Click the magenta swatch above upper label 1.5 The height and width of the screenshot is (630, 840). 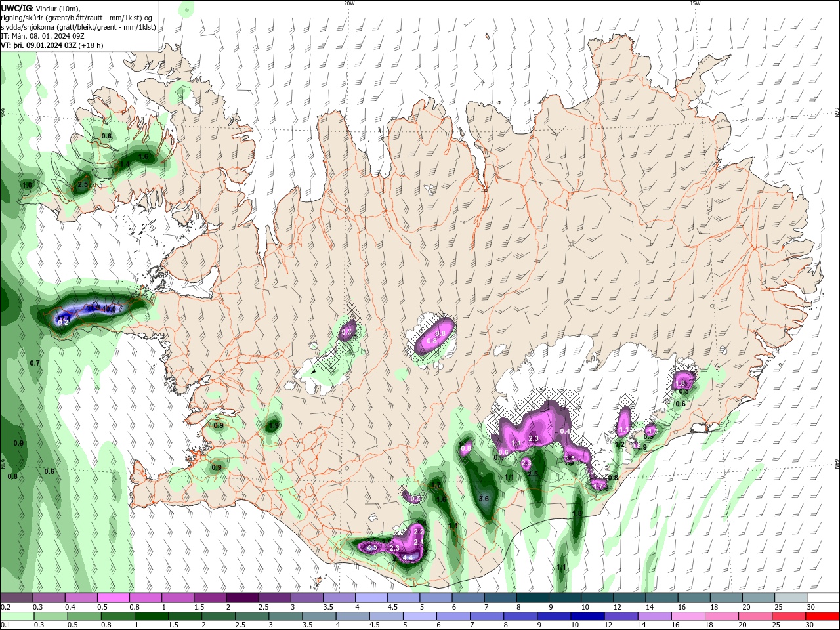pos(210,598)
